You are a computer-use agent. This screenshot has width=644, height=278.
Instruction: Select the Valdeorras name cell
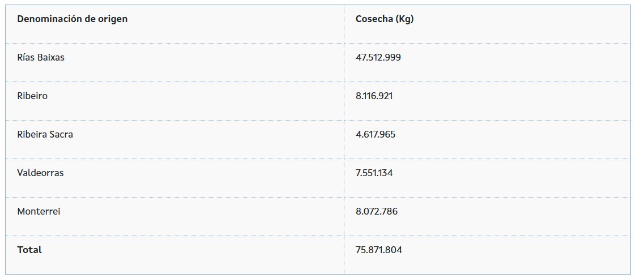coord(40,173)
